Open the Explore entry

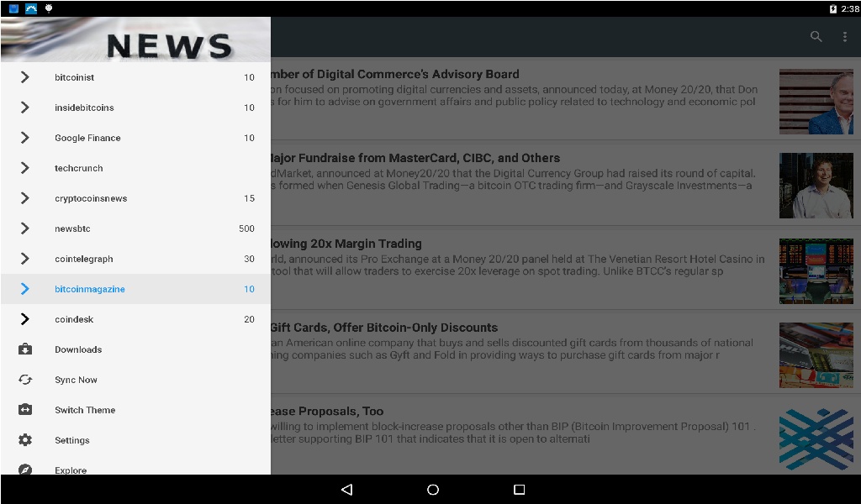tap(135, 465)
